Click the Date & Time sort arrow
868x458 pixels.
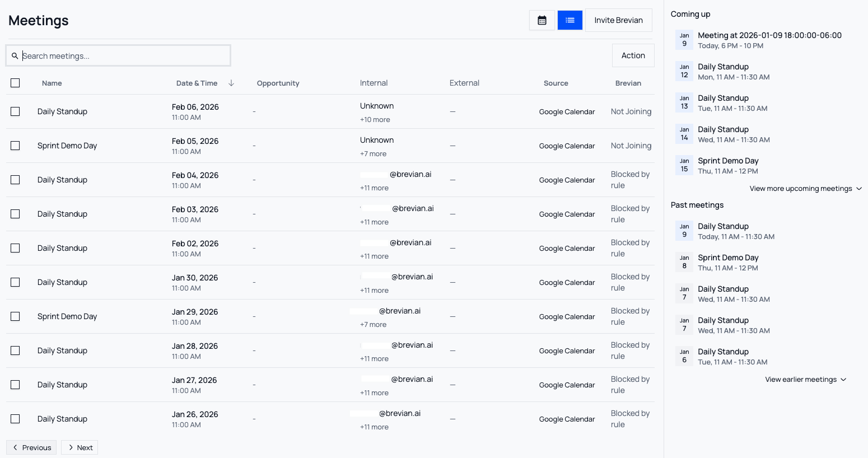(x=231, y=83)
